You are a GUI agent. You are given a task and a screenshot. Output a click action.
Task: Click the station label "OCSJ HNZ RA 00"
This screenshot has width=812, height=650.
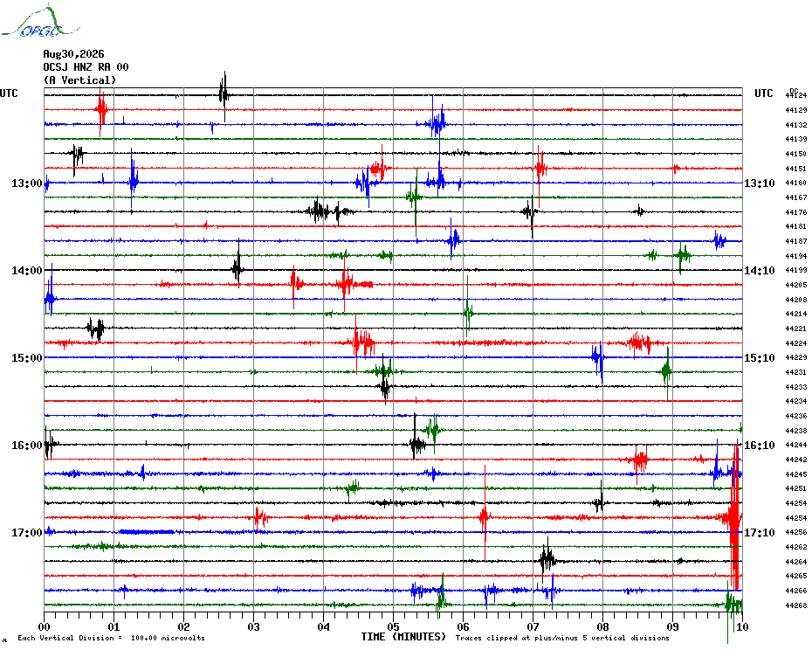coord(86,67)
